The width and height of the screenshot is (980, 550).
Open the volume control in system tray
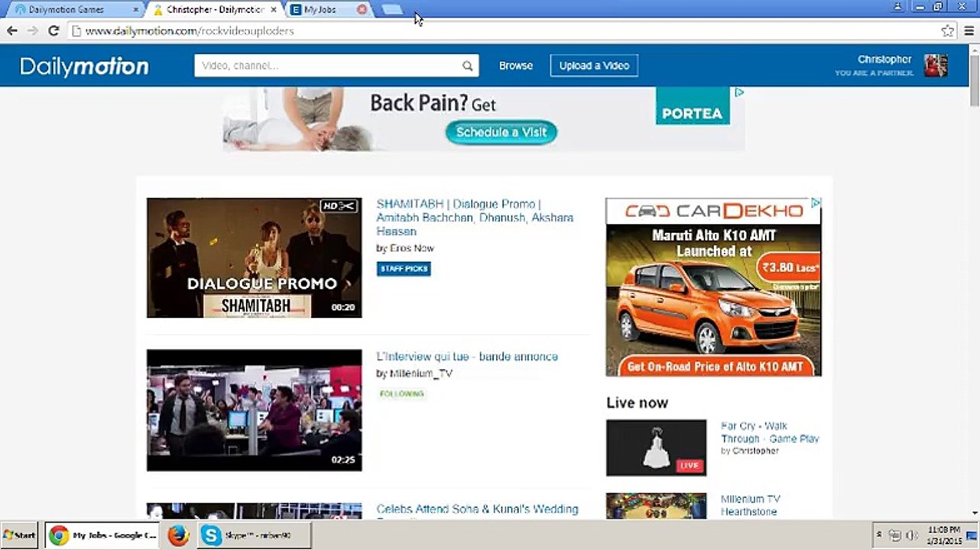[910, 535]
